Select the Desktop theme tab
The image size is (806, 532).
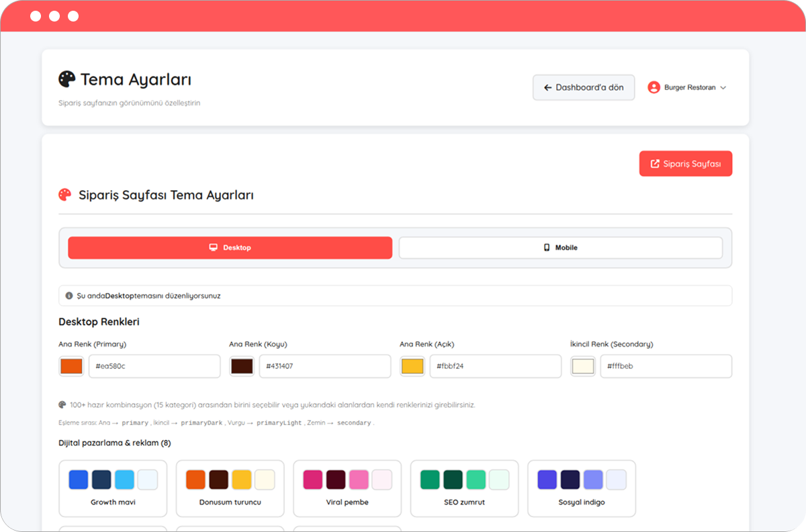click(x=230, y=248)
